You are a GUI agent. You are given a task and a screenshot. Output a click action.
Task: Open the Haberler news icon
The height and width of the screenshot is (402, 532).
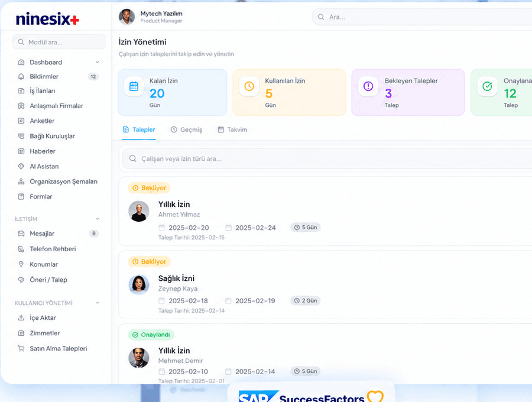click(x=21, y=151)
